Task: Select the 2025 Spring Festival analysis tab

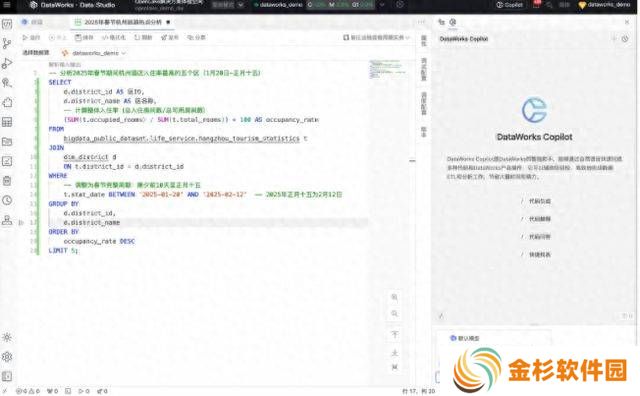Action: [x=122, y=22]
